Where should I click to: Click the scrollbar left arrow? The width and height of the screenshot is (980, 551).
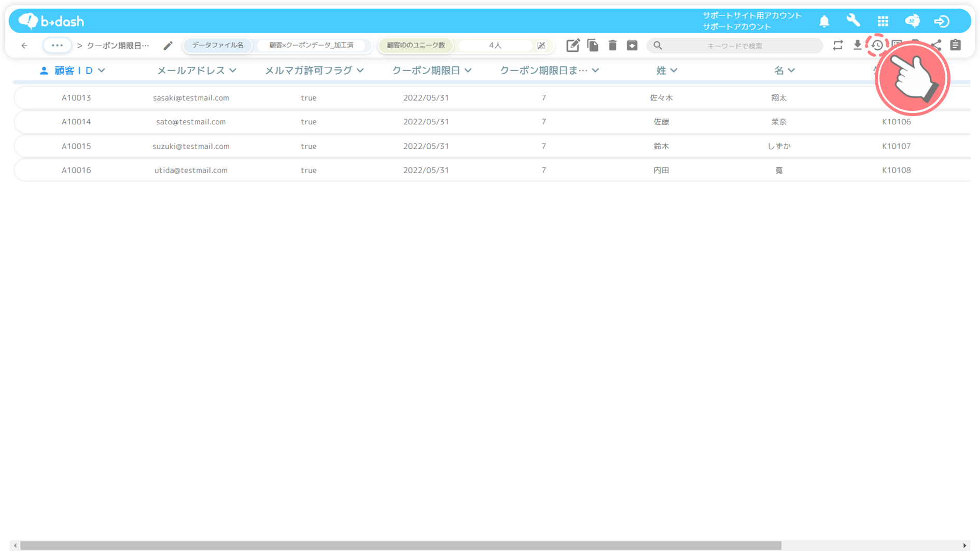pos(15,545)
